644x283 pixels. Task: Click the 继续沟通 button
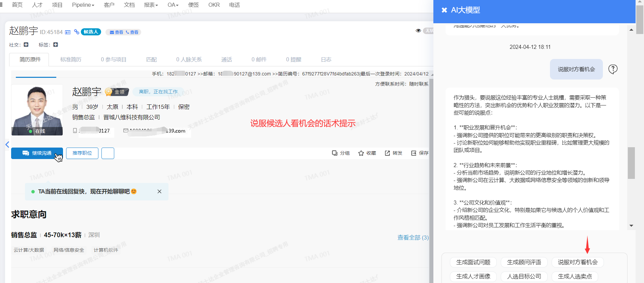pyautogui.click(x=37, y=153)
